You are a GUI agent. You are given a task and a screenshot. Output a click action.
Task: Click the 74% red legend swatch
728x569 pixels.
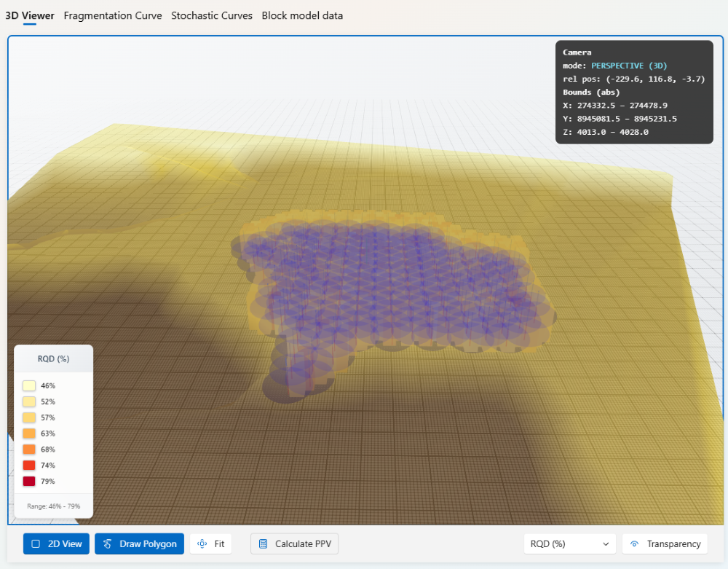click(x=29, y=465)
